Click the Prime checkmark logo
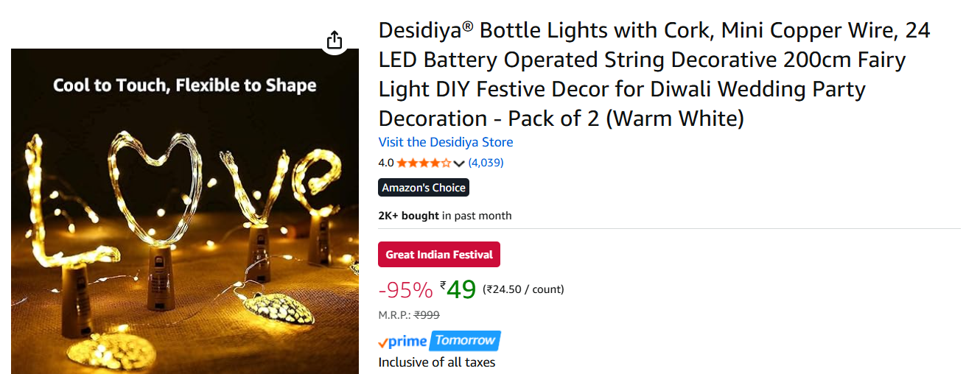This screenshot has width=980, height=374. pyautogui.click(x=402, y=342)
